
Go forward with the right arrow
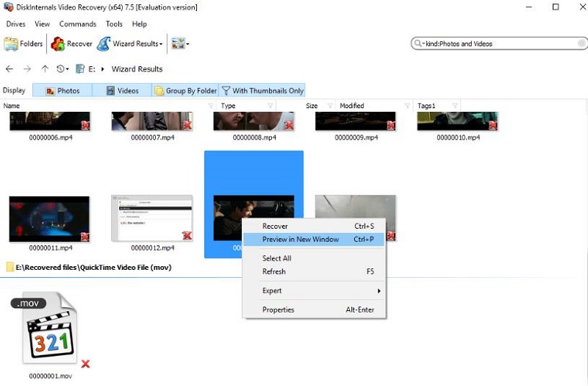click(27, 69)
